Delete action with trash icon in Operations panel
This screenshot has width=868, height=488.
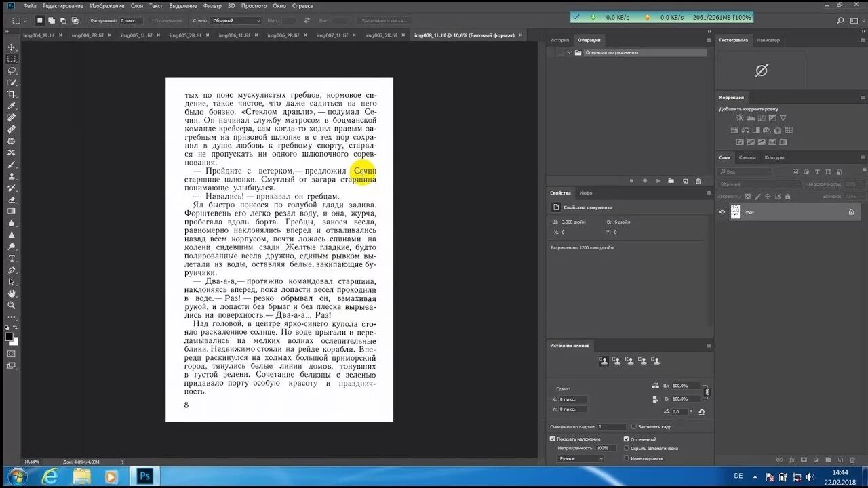click(698, 181)
